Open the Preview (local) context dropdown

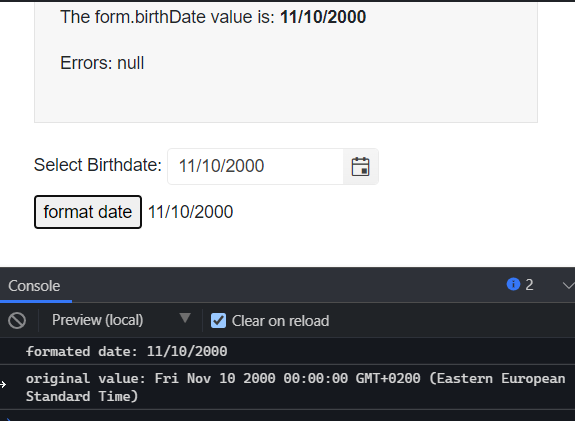click(x=121, y=320)
